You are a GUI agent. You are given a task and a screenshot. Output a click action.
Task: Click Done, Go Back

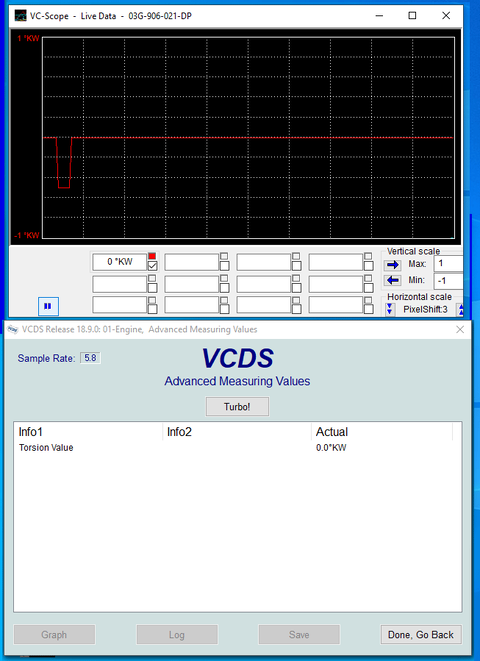pos(421,634)
